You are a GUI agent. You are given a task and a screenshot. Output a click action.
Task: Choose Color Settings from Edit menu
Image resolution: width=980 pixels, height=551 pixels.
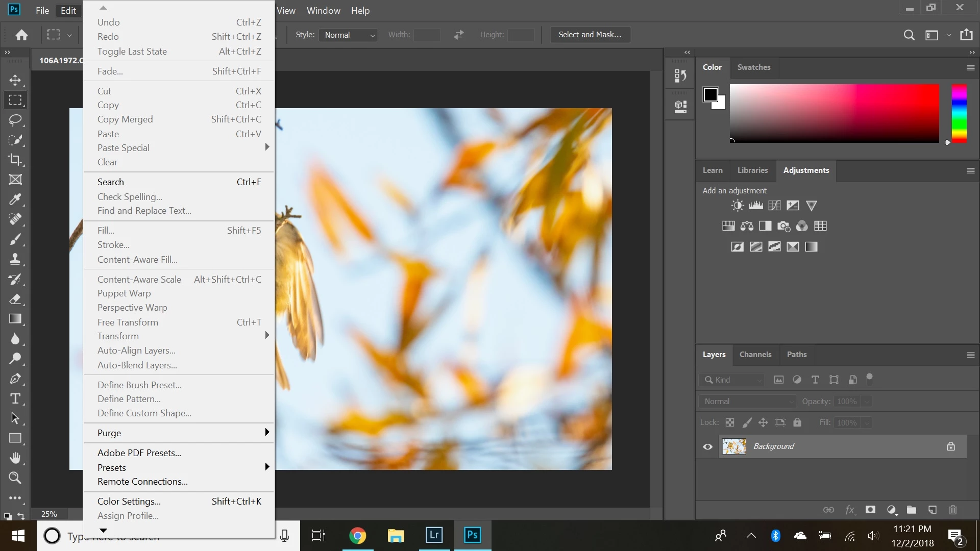click(129, 501)
